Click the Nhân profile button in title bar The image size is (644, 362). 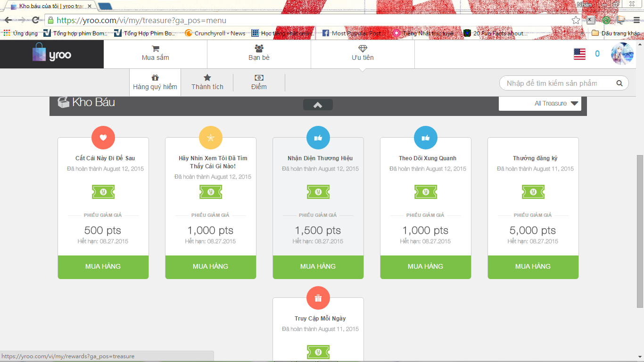point(584,4)
